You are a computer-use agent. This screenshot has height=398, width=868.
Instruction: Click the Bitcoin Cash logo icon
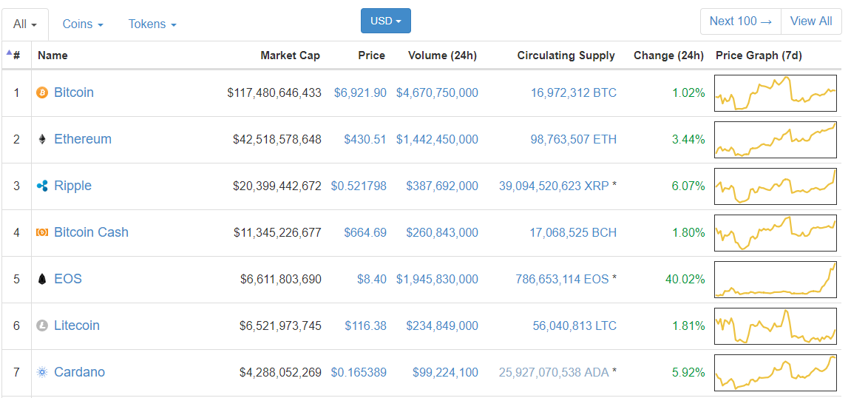click(42, 232)
